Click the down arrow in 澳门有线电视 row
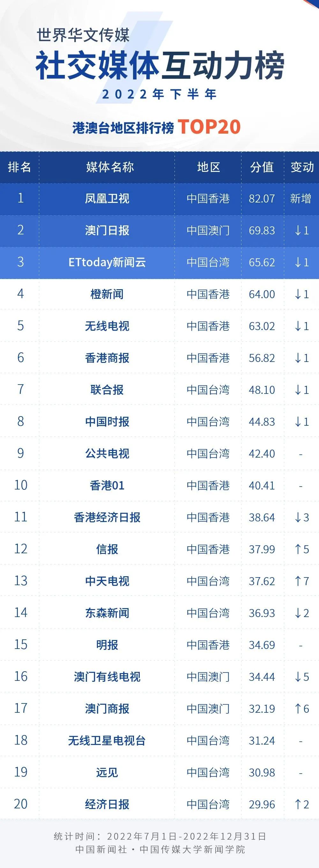This screenshot has width=319, height=868. point(298,677)
